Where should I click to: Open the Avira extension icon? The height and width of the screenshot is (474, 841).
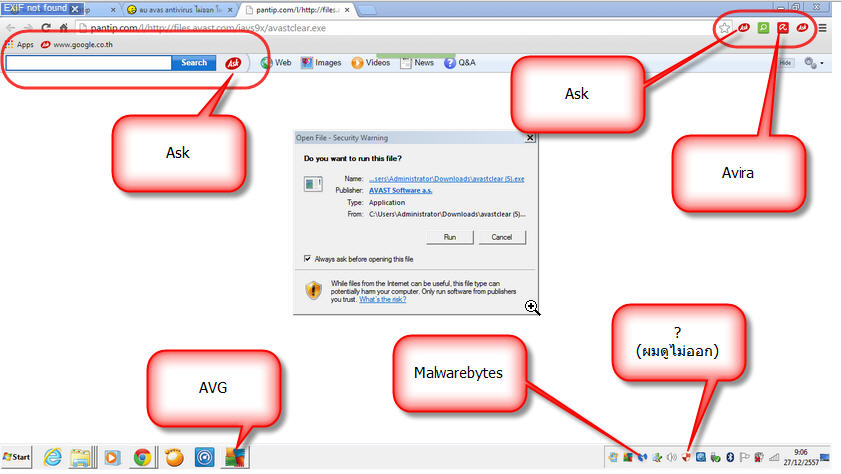click(x=783, y=28)
